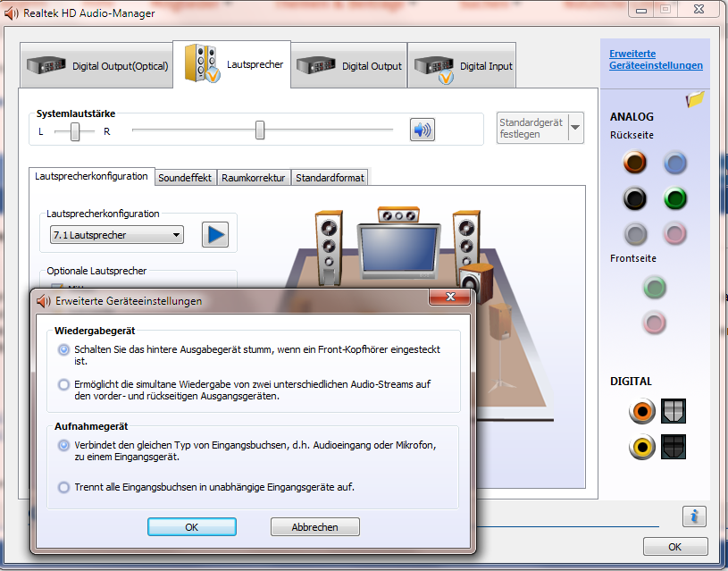
Task: Minimize the Realtek HD Audio-Manager window
Action: click(x=641, y=10)
